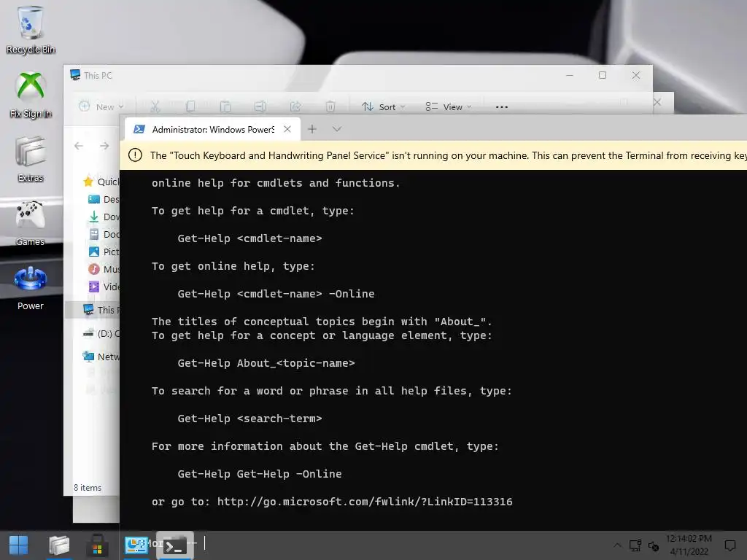The width and height of the screenshot is (747, 560).
Task: Select Pictures in File Explorer sidebar
Action: (104, 252)
